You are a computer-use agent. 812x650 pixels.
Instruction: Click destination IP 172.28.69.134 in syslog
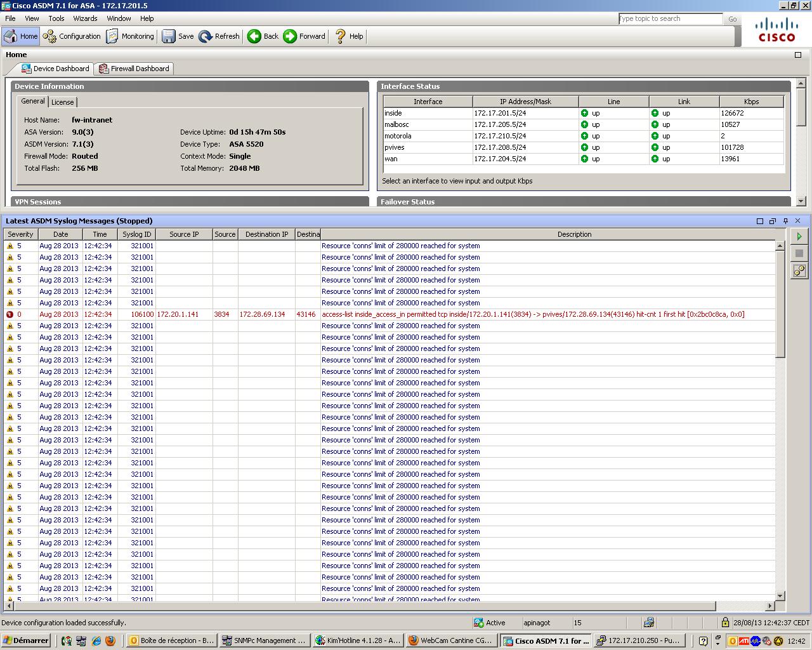(262, 314)
